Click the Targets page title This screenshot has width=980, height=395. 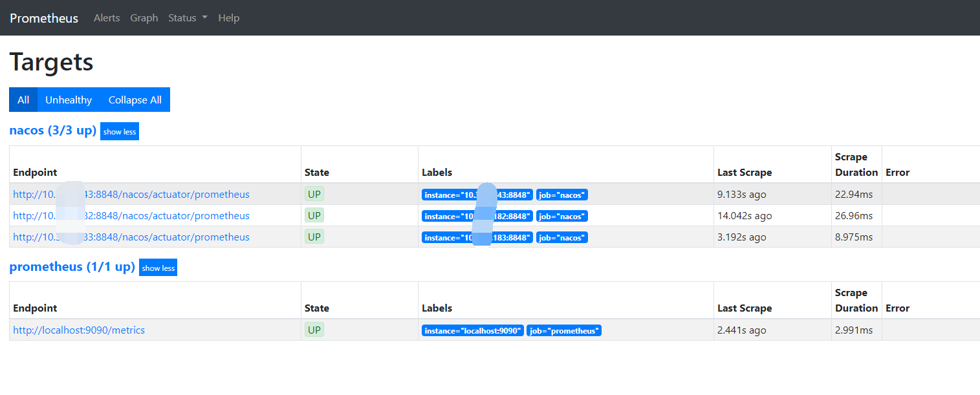click(52, 63)
